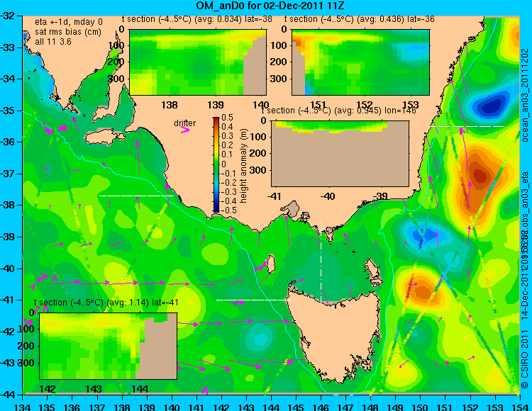Click the 143 tick under the lat=-41 inset
The height and width of the screenshot is (411, 532).
pos(94,388)
